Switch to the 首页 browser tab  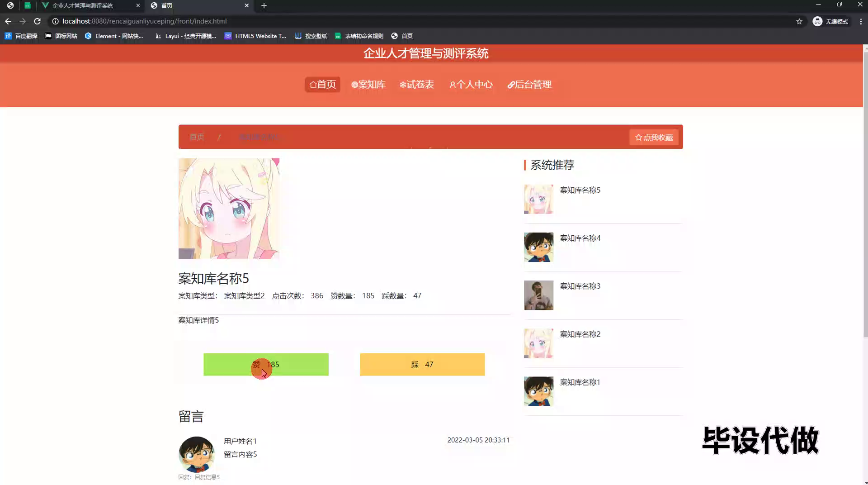[200, 5]
